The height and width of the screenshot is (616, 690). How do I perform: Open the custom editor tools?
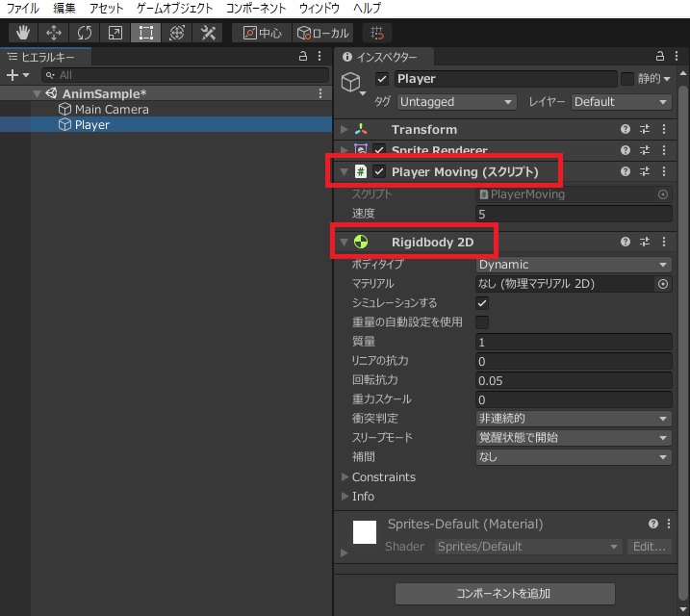coord(208,33)
